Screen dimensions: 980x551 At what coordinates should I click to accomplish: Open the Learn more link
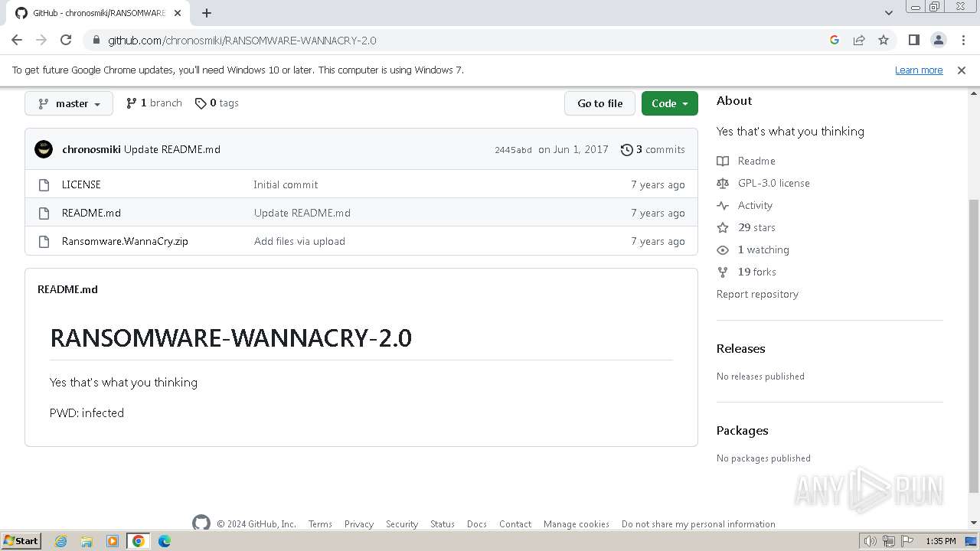pos(919,70)
